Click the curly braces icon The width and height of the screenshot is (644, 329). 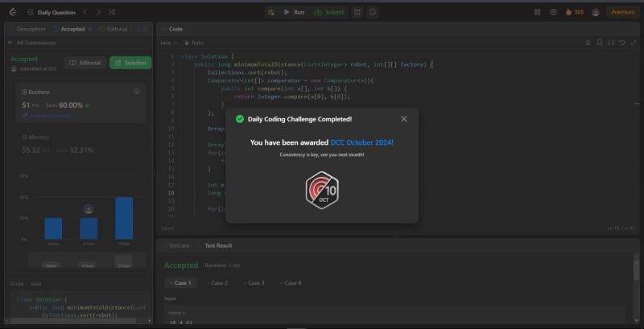[611, 43]
